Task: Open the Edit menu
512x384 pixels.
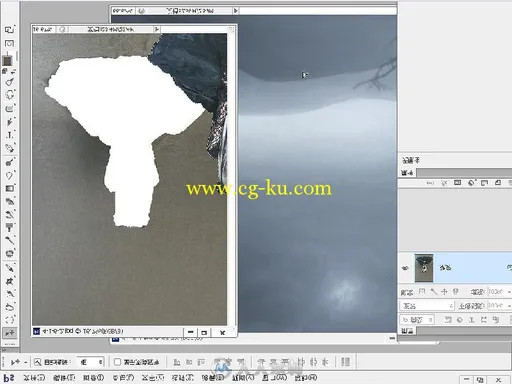Action: click(x=64, y=378)
